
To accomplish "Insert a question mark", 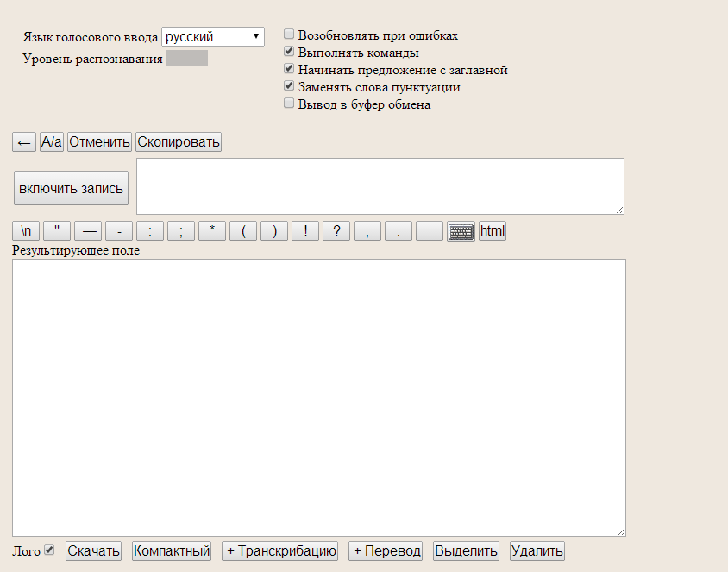I will (336, 231).
